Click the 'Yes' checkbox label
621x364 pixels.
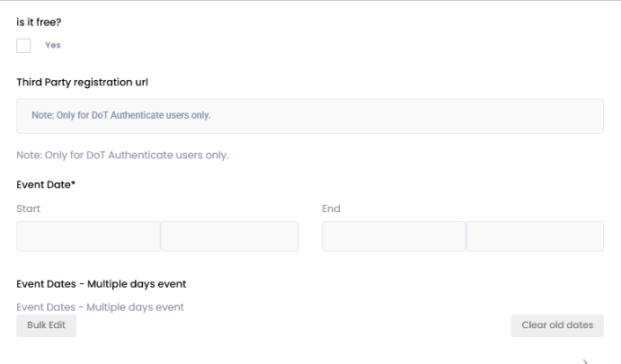(53, 45)
